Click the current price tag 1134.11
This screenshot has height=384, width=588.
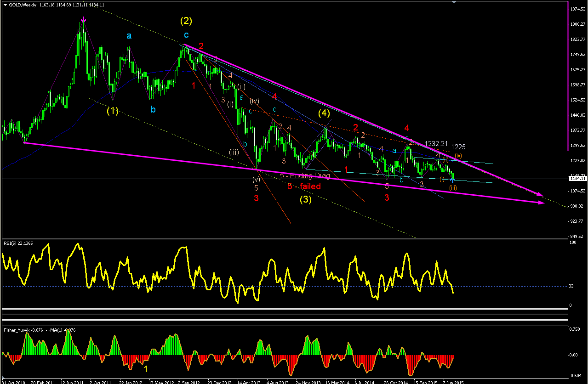(x=578, y=179)
